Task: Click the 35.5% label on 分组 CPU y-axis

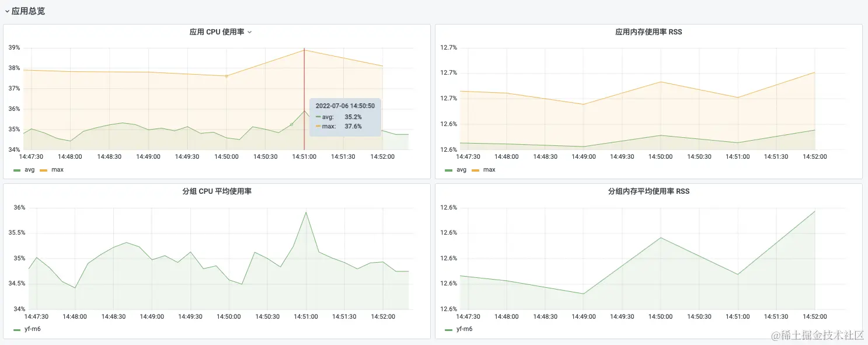Action: coord(16,233)
